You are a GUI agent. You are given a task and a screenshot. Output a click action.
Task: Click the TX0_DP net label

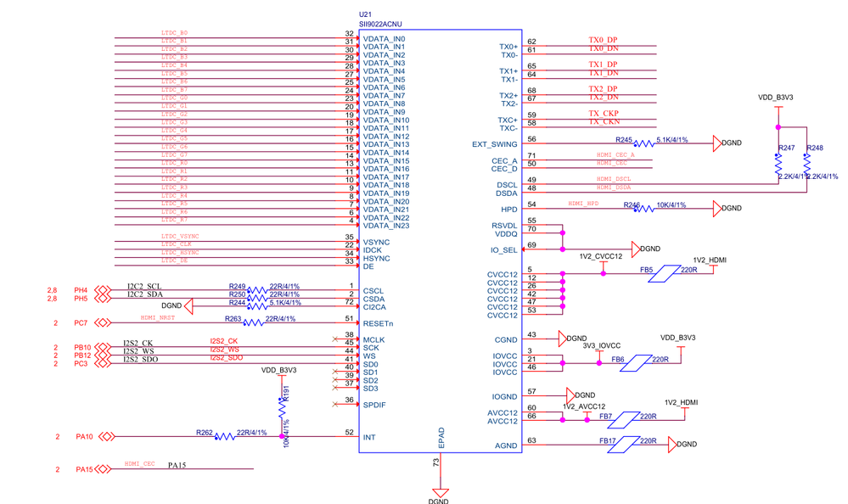tap(603, 40)
